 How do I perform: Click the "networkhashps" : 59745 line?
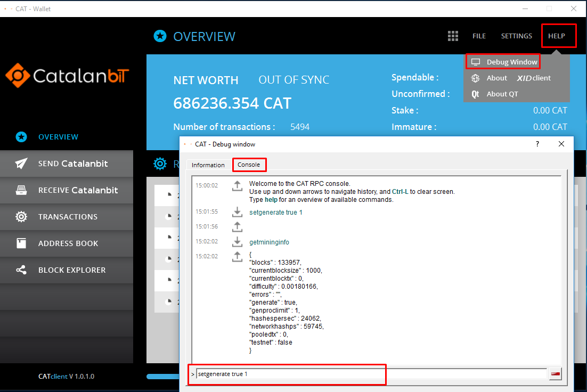click(x=287, y=326)
